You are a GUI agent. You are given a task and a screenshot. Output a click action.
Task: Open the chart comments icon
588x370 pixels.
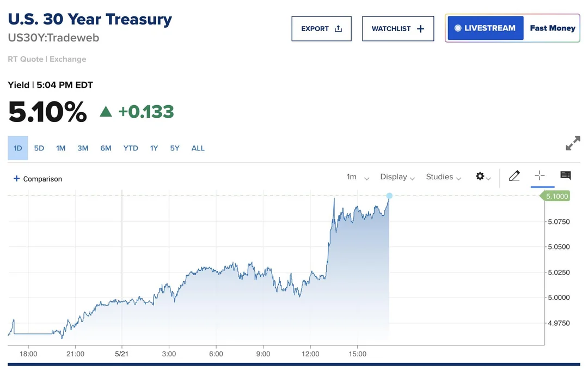click(566, 175)
